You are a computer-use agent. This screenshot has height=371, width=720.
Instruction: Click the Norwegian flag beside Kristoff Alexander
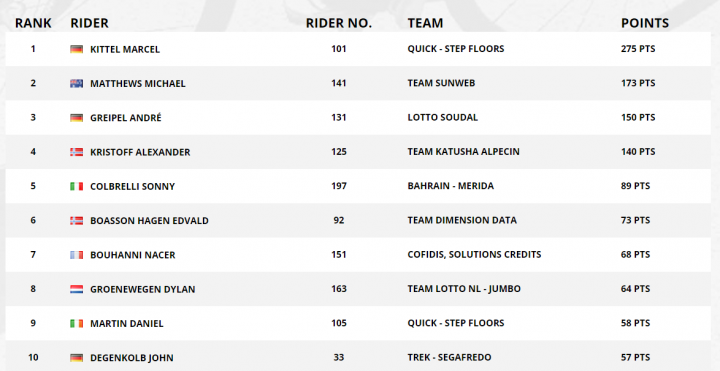coord(76,152)
